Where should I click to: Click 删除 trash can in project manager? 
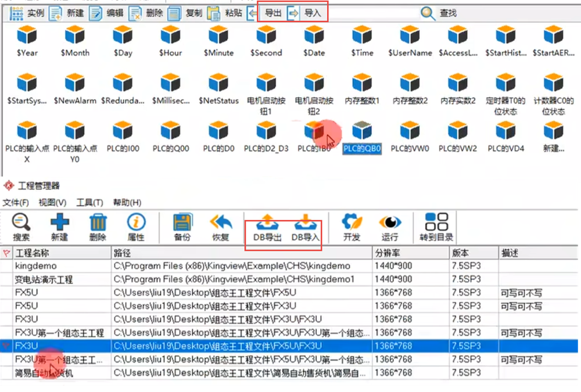(98, 228)
